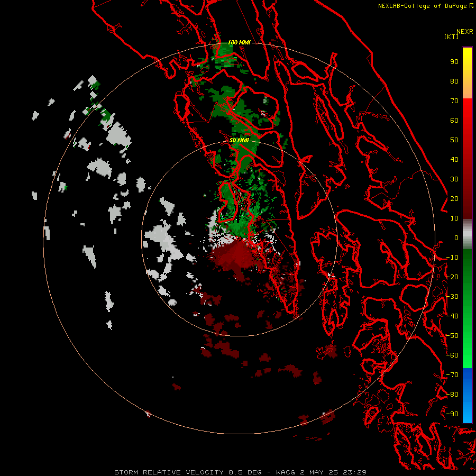The width and height of the screenshot is (476, 476).
Task: Click the -40 value on the velocity scale
Action: tap(452, 316)
